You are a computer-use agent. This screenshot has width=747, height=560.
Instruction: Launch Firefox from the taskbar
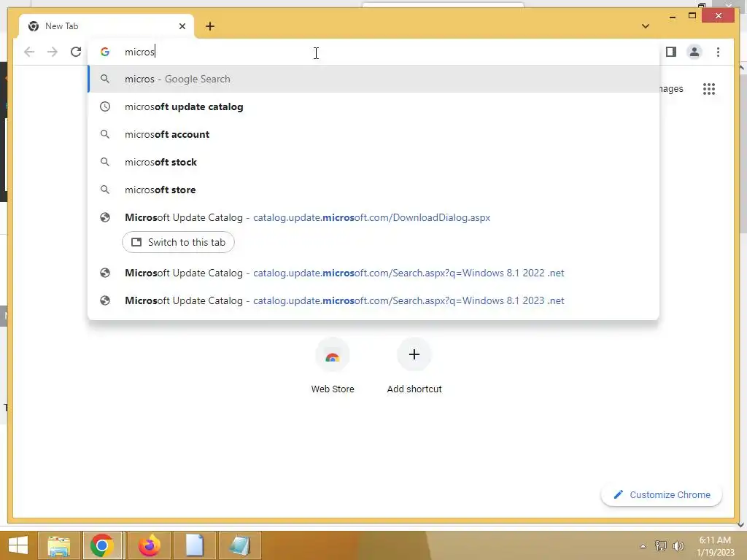149,545
